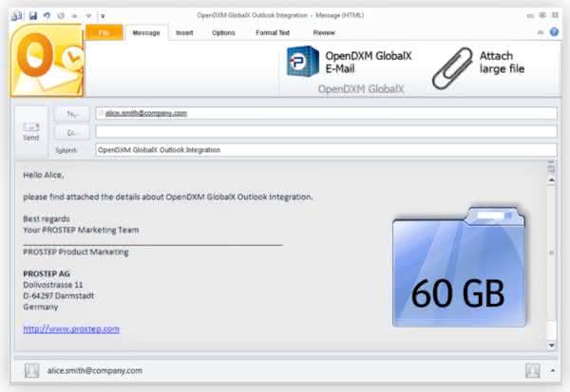Viewport: 570px width, 392px height.
Task: Click the Redo icon in quick access toolbar
Action: [61, 16]
